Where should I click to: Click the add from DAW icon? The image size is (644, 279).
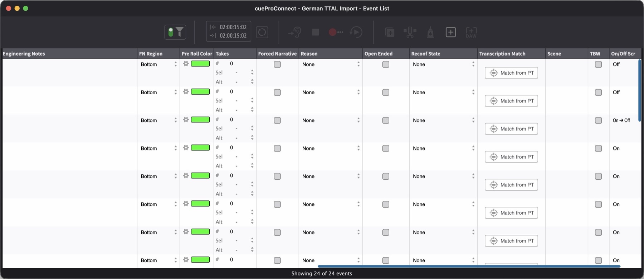pyautogui.click(x=471, y=32)
